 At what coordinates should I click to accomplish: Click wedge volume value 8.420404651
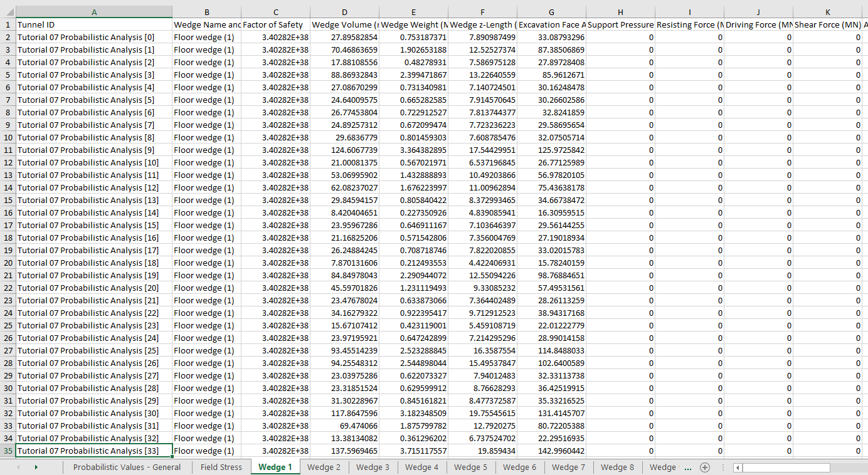click(345, 212)
